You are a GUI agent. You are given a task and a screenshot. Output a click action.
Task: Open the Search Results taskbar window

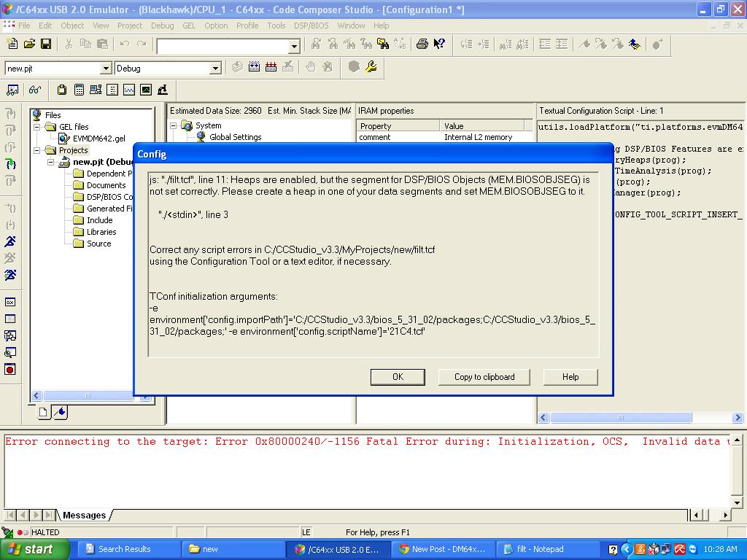tap(128, 549)
